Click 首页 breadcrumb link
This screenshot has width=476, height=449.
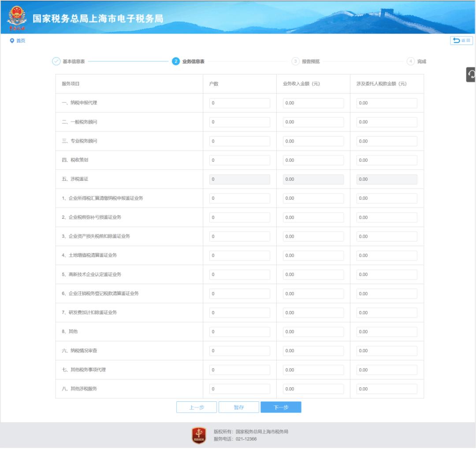point(21,41)
